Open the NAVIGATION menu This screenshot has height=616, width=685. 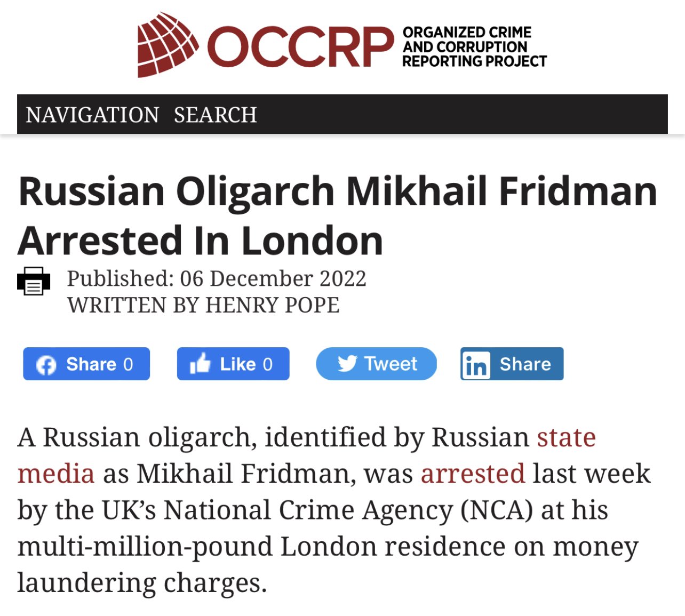pos(92,115)
